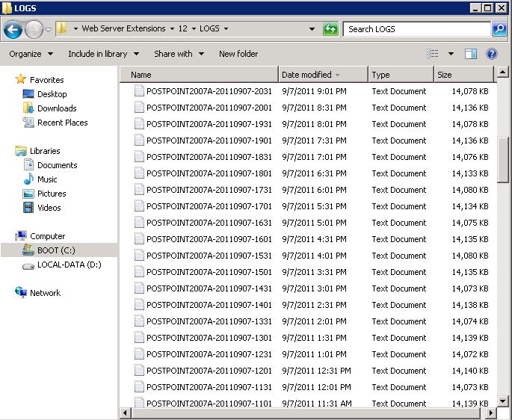Select the file POSTPOINT2007A-20110907-2031
The height and width of the screenshot is (420, 512).
[x=209, y=91]
